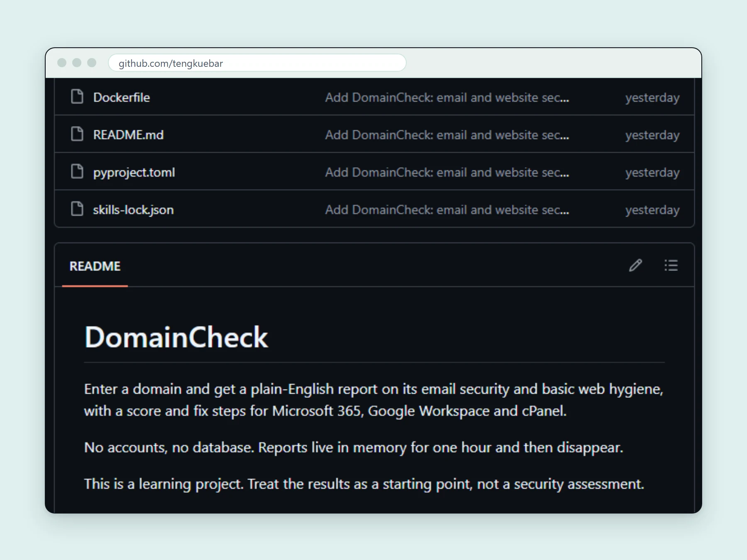Click 'yesterday' in the README.md row
747x560 pixels.
pos(652,135)
